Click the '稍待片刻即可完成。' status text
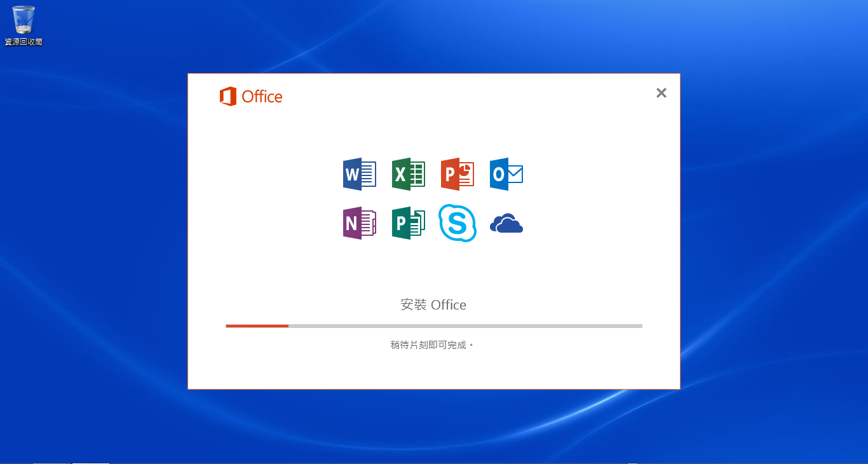The width and height of the screenshot is (868, 464). (x=433, y=345)
